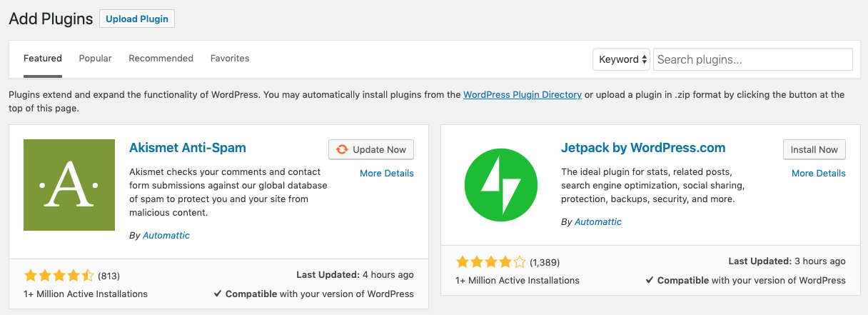View More Details for Jetpack
868x315 pixels.
818,173
